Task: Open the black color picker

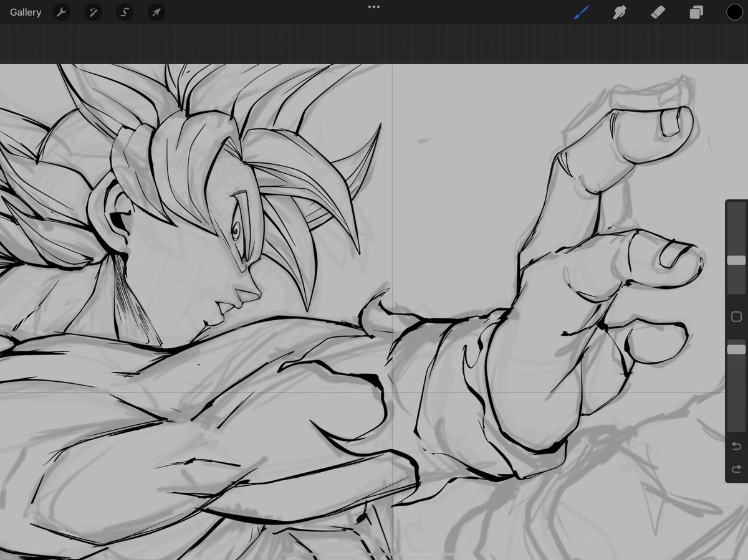Action: coord(734,12)
